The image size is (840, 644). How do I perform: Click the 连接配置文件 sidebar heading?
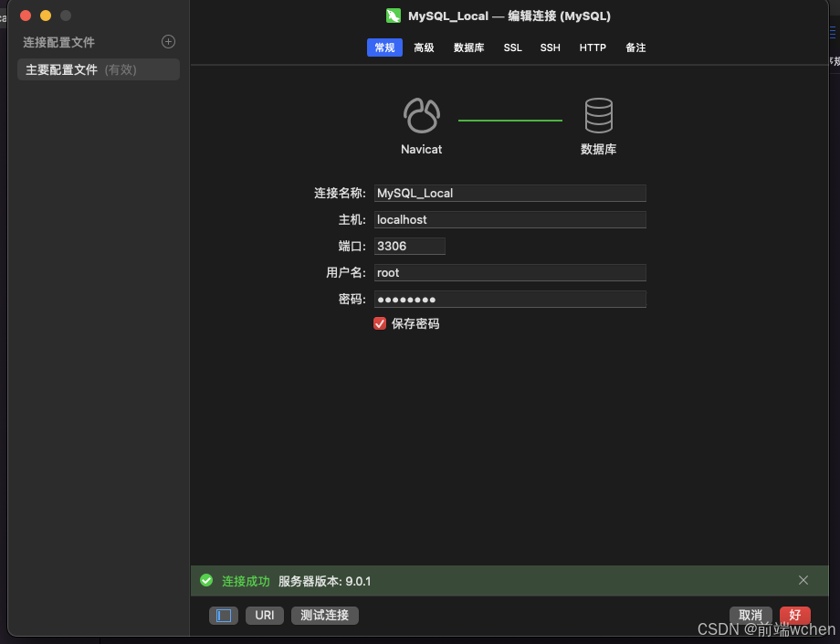pos(59,42)
